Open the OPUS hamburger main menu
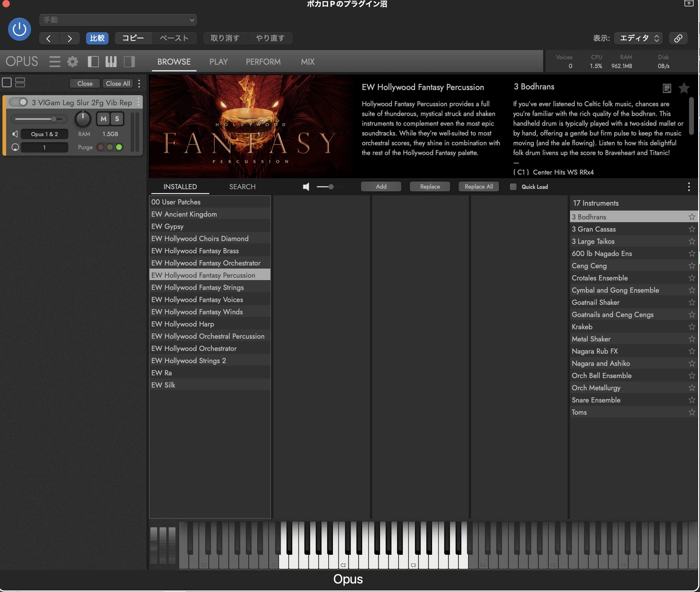 (55, 62)
